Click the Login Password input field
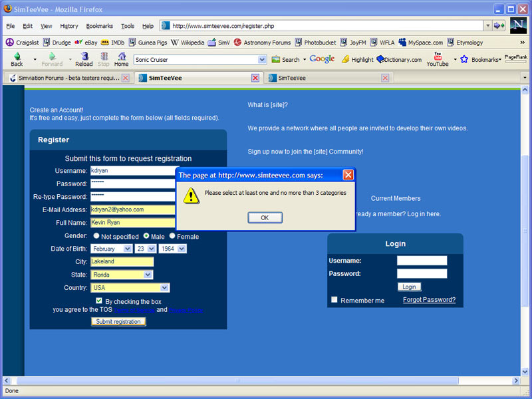 [422, 273]
